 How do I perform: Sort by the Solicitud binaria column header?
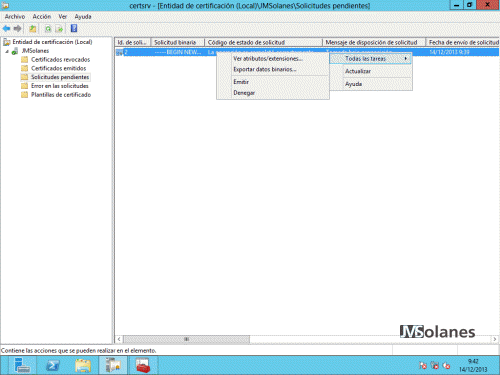click(177, 42)
